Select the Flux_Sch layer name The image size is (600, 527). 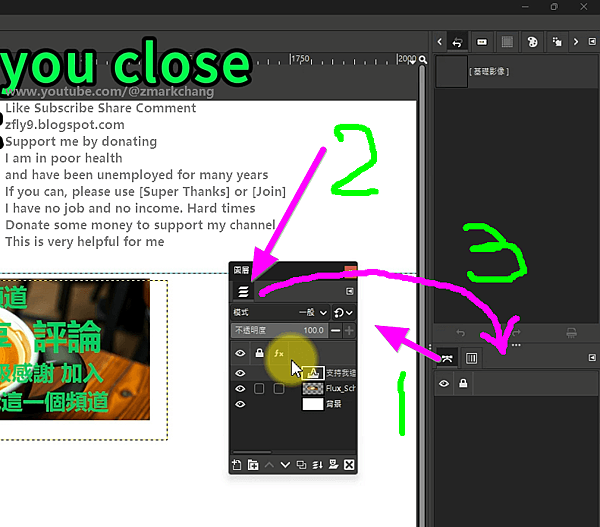click(x=341, y=388)
